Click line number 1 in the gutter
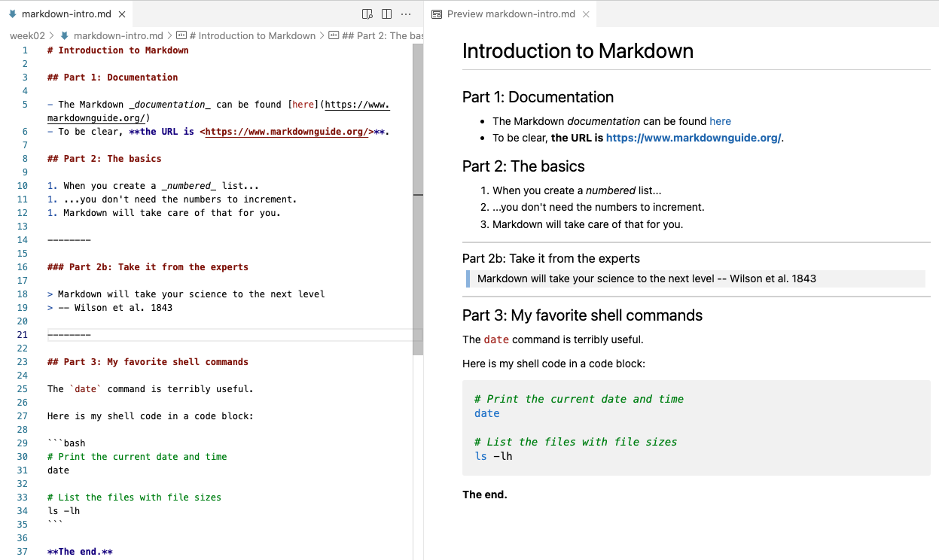939x560 pixels. [25, 50]
